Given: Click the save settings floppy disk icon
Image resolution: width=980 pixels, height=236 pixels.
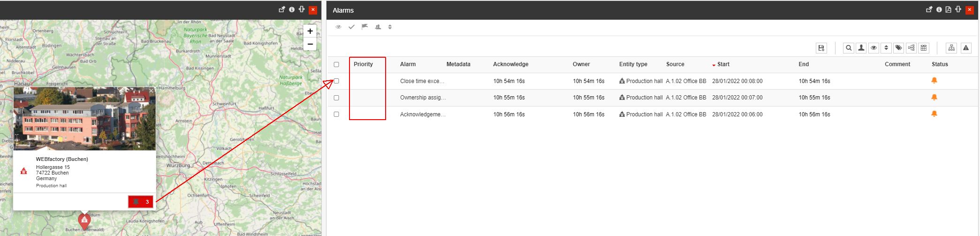Looking at the screenshot, I should coord(821,48).
